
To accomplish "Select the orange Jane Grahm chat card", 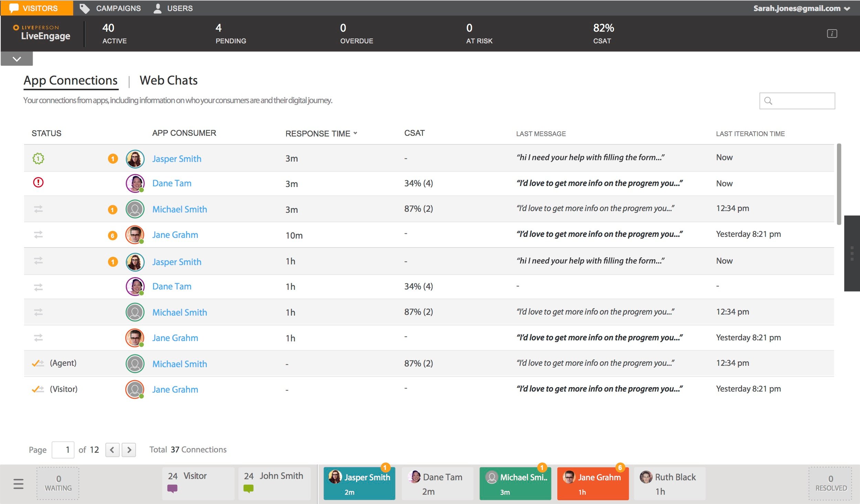I will click(x=593, y=483).
